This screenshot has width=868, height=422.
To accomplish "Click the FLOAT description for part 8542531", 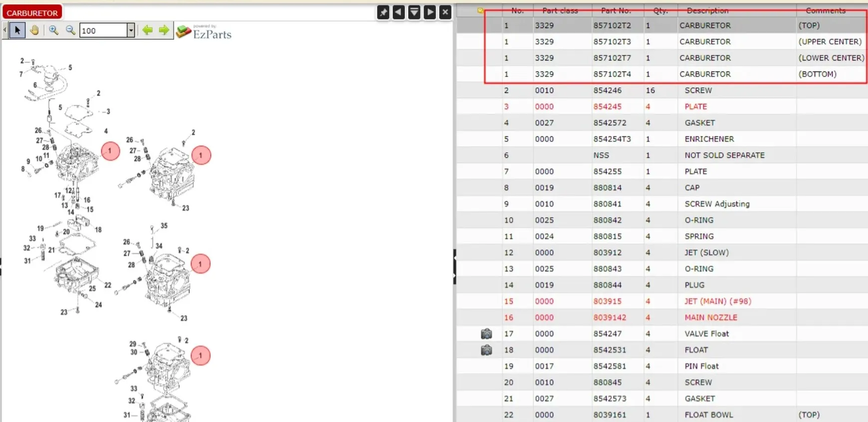I will [696, 350].
